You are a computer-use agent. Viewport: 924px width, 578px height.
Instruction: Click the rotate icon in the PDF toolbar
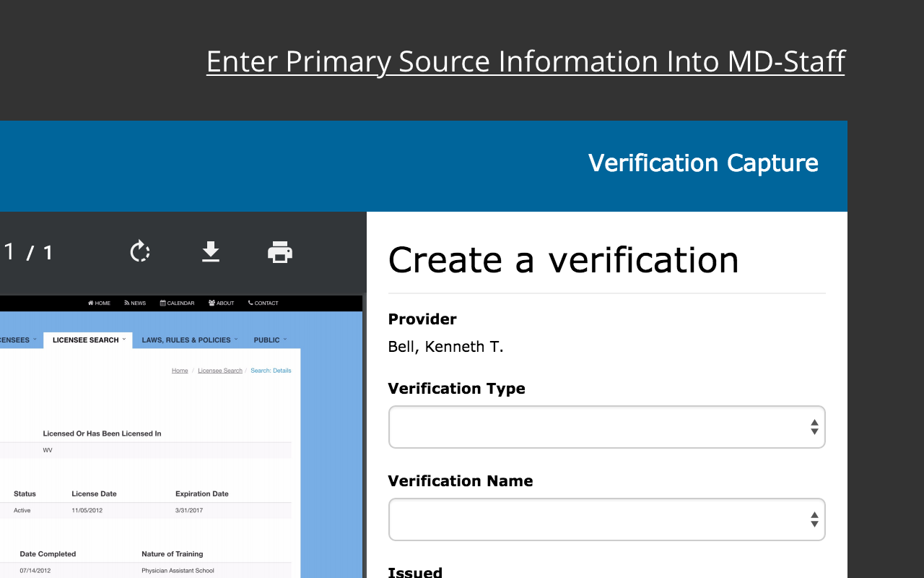pyautogui.click(x=139, y=251)
